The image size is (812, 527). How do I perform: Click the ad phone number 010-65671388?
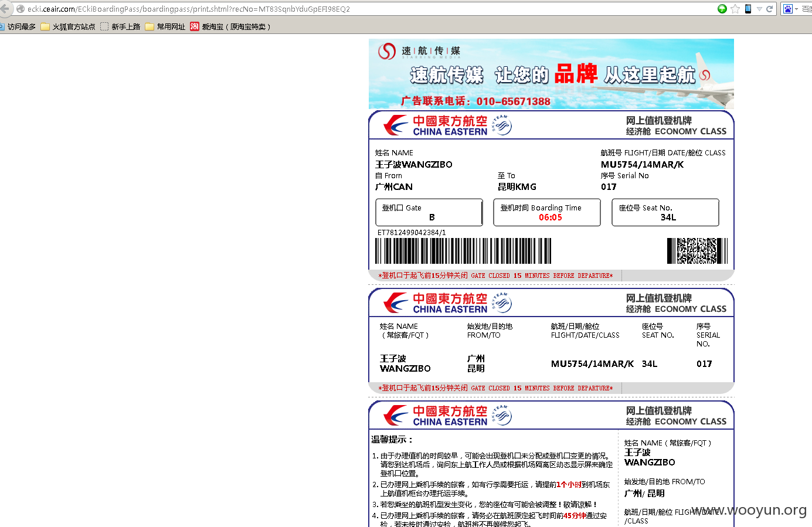coord(513,101)
